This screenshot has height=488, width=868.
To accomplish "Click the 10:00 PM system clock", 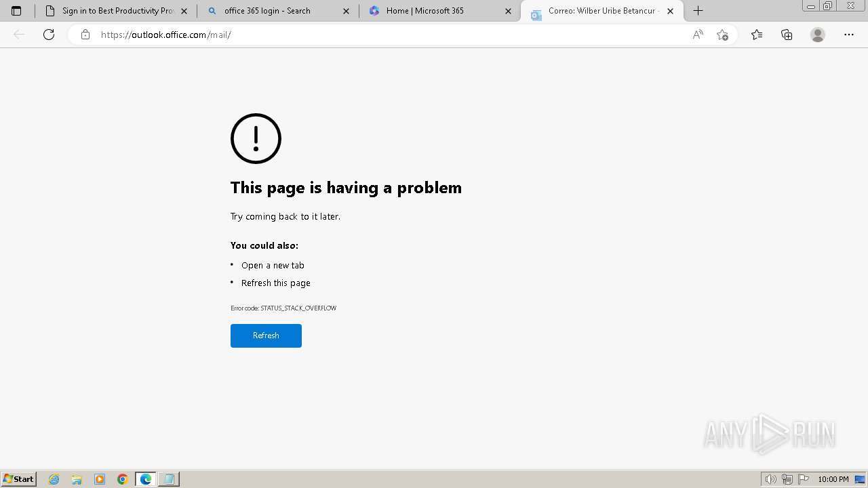I will pos(833,479).
